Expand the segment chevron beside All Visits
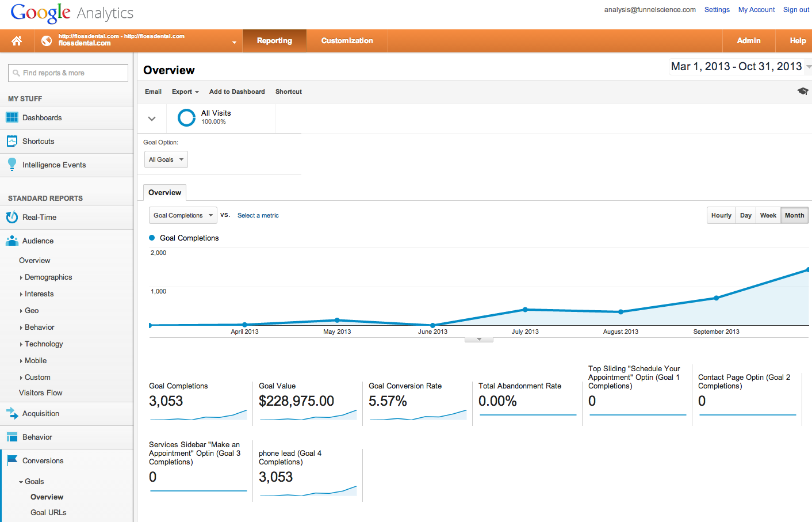This screenshot has height=522, width=812. pyautogui.click(x=152, y=119)
